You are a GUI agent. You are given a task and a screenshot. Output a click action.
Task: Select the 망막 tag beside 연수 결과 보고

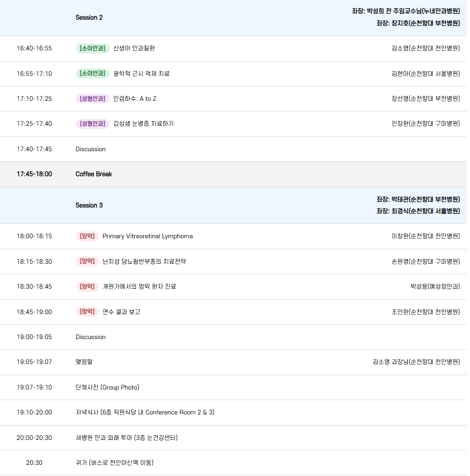click(87, 312)
